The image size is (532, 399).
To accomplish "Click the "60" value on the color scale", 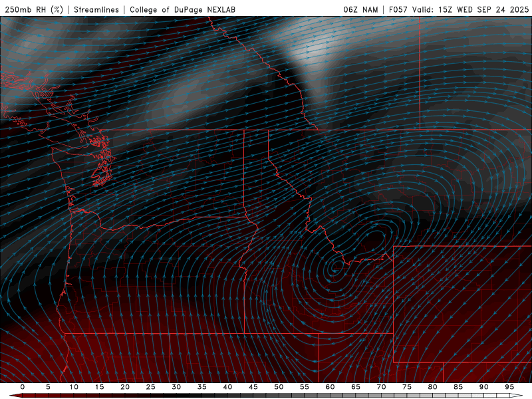I will pos(330,387).
